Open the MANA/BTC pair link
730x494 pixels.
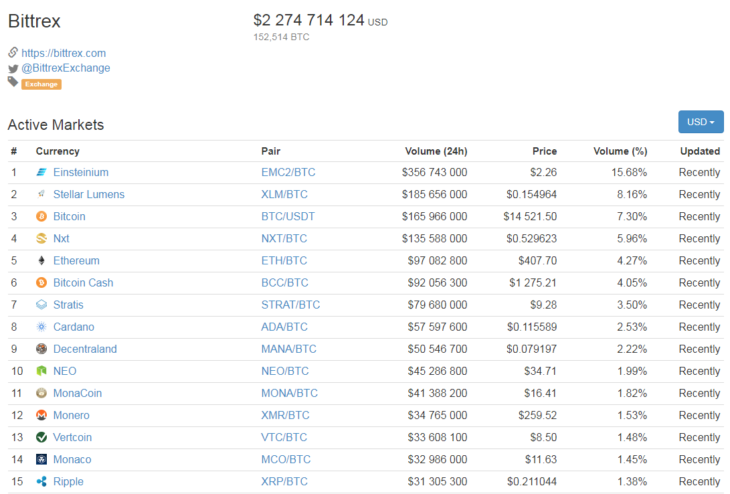[289, 349]
